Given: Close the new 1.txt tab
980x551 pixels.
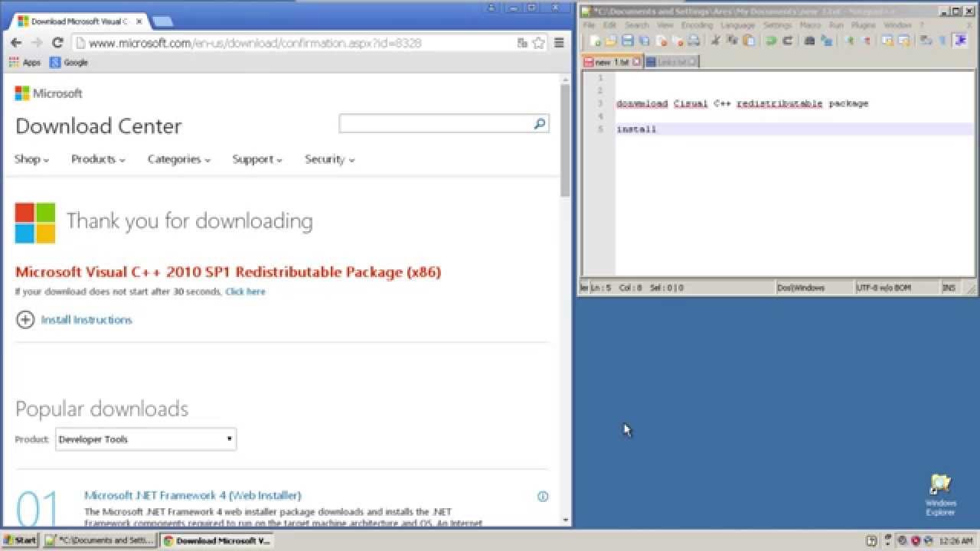Looking at the screenshot, I should click(x=636, y=62).
